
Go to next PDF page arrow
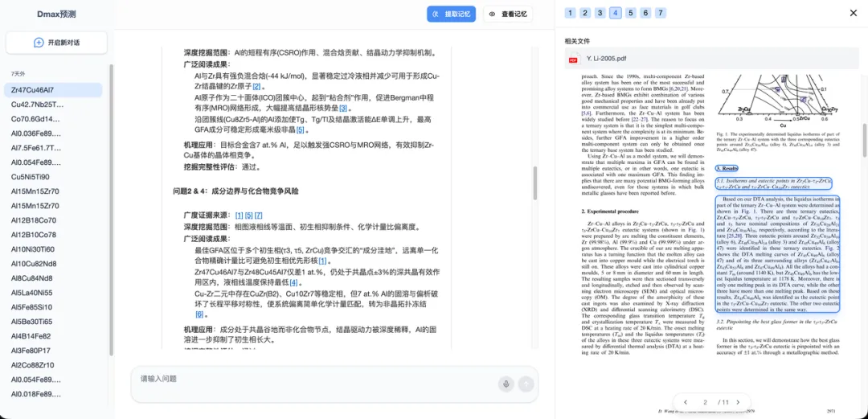pos(738,402)
